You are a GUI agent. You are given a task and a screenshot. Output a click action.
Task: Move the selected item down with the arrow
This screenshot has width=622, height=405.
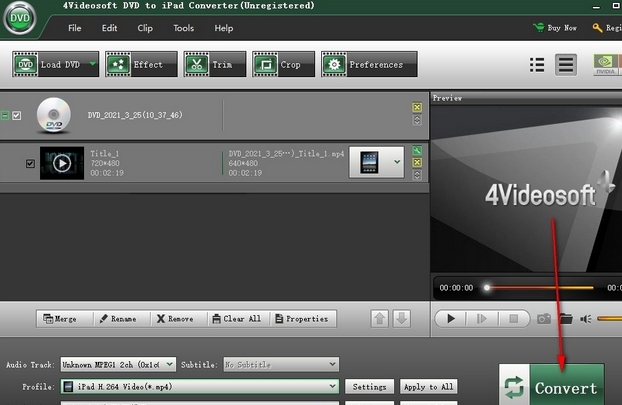401,319
